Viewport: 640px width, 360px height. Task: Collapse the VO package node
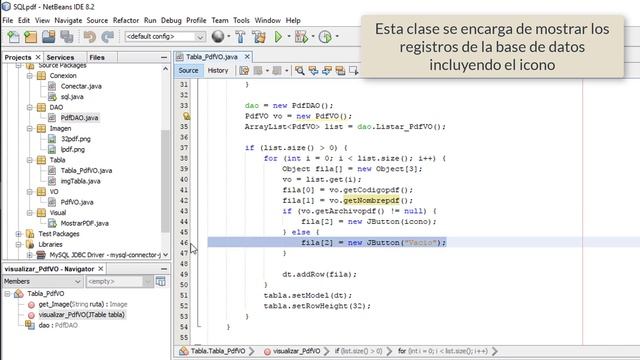click(30, 191)
